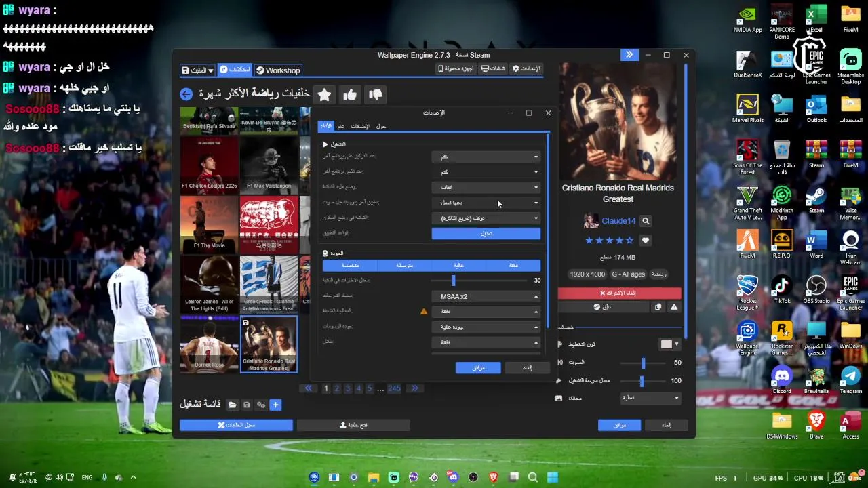
Task: Open R.E.P.O. desktop icon
Action: click(x=782, y=245)
